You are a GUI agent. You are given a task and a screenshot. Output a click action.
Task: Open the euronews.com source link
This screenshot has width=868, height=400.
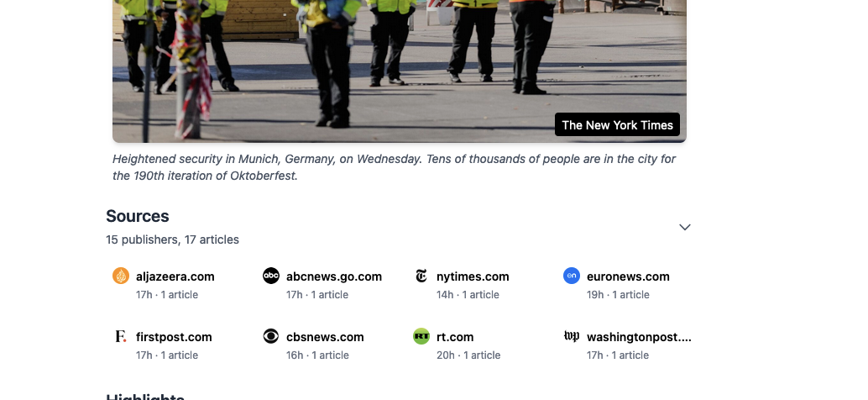pos(628,276)
